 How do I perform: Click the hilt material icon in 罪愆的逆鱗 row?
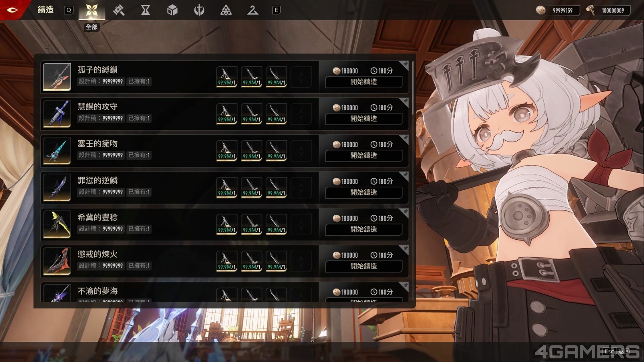(252, 187)
